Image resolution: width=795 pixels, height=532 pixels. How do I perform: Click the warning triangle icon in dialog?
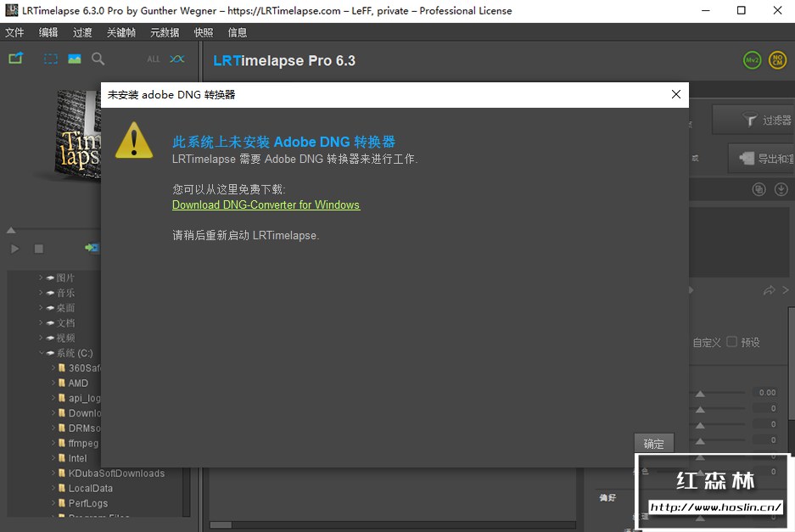(134, 140)
